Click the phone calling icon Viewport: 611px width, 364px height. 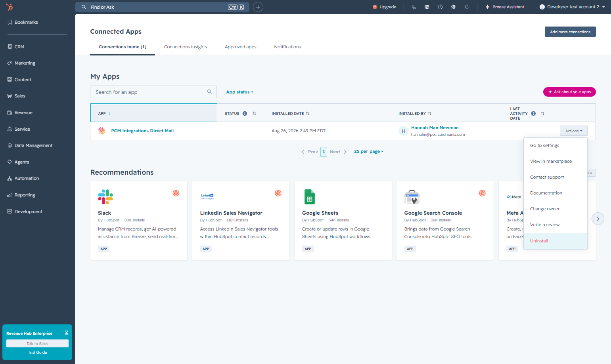[414, 7]
